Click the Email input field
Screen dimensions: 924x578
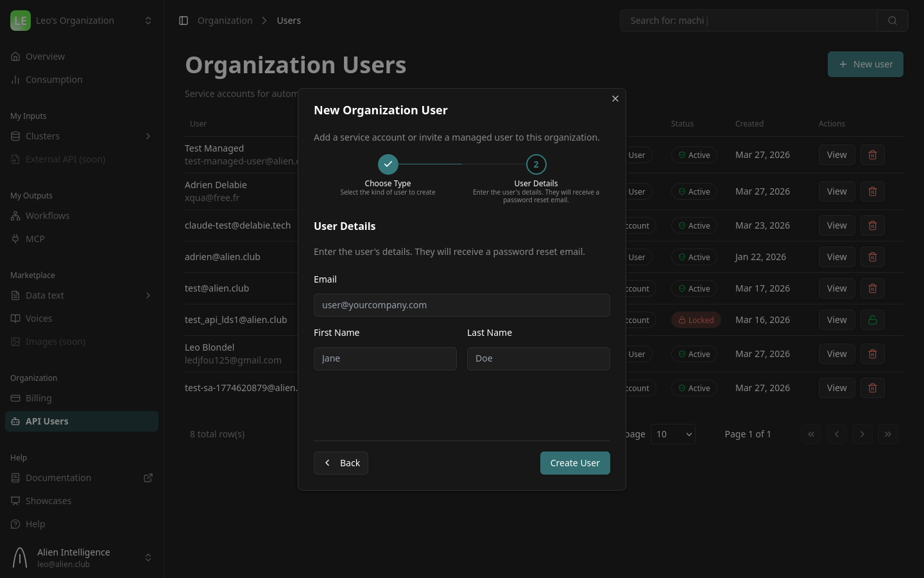click(x=462, y=304)
